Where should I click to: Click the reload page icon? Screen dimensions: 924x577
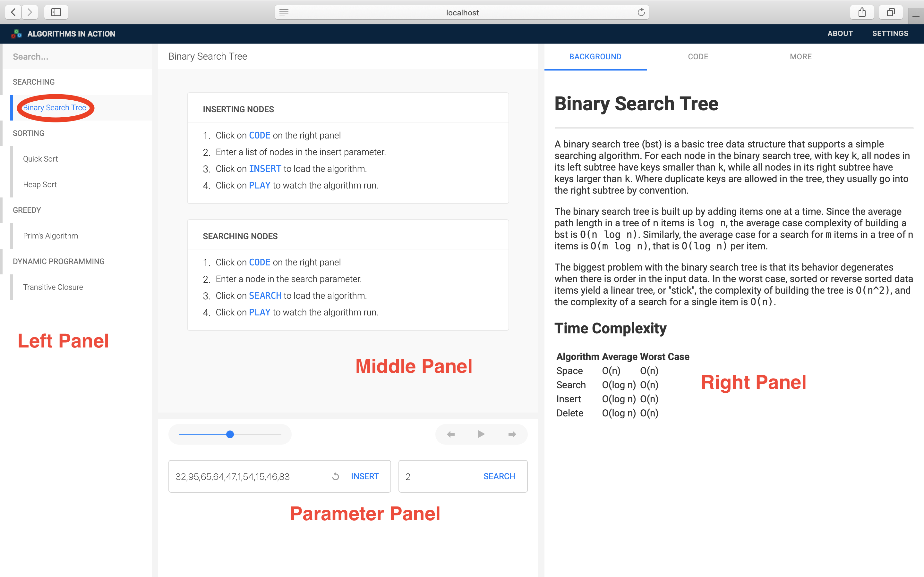[x=641, y=12]
